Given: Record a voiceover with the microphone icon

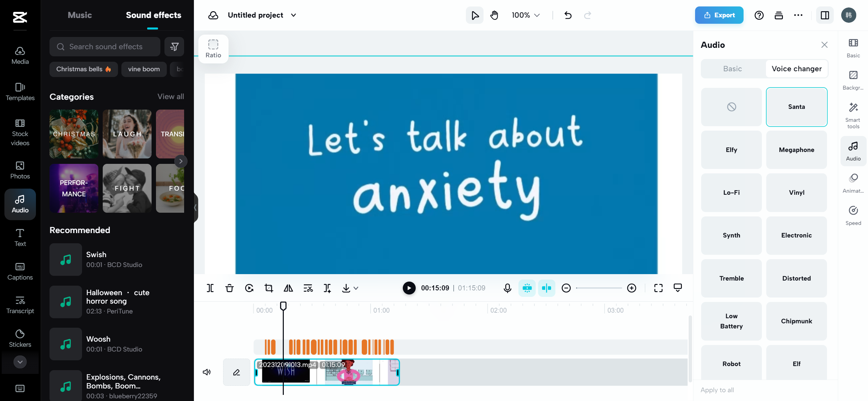Looking at the screenshot, I should click(x=507, y=288).
